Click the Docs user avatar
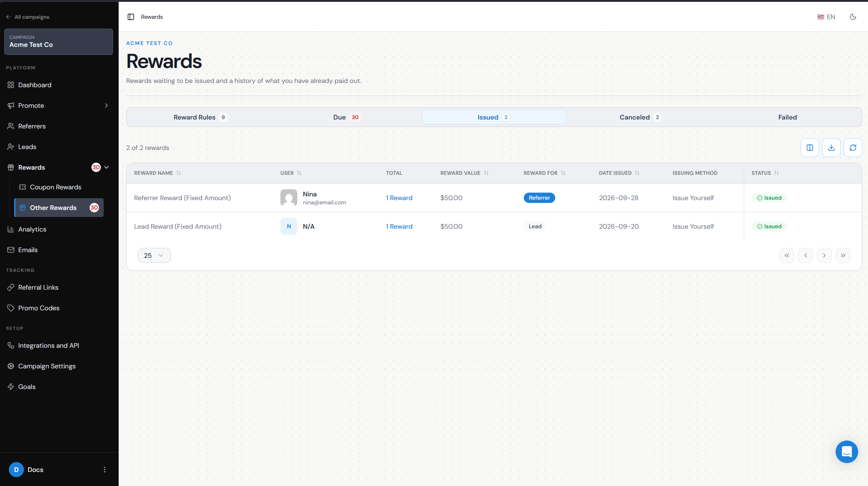 point(16,470)
